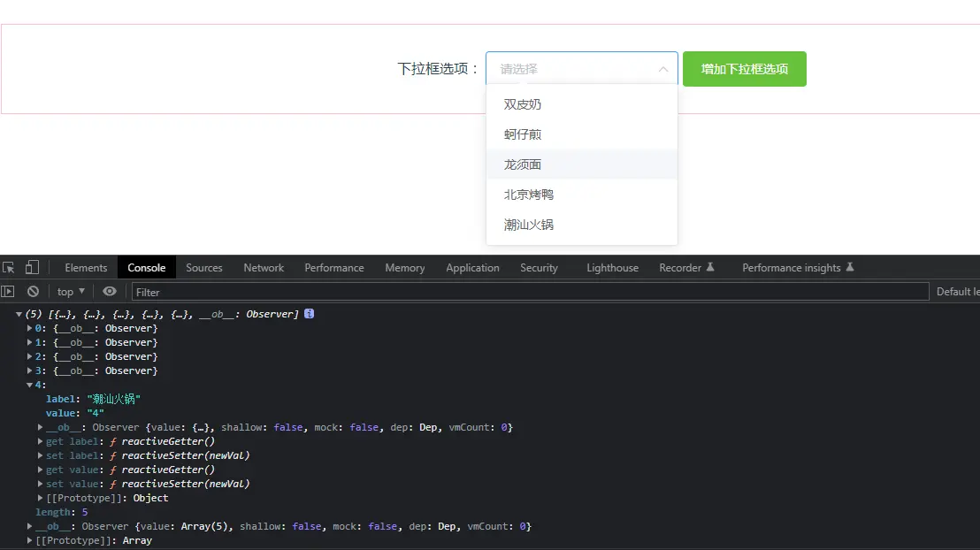980x550 pixels.
Task: Collapse array item 4
Action: 29,385
